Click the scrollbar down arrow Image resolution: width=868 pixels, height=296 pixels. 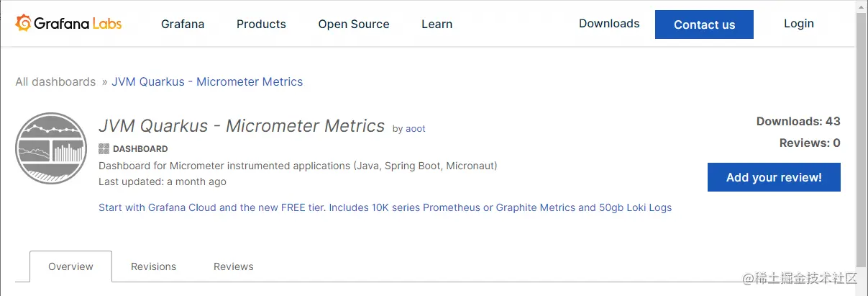(x=861, y=290)
